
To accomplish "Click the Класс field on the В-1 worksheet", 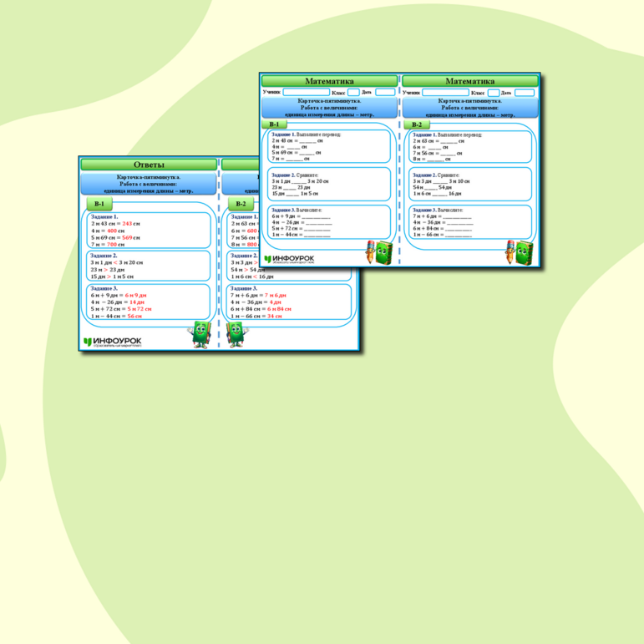I will [x=353, y=92].
